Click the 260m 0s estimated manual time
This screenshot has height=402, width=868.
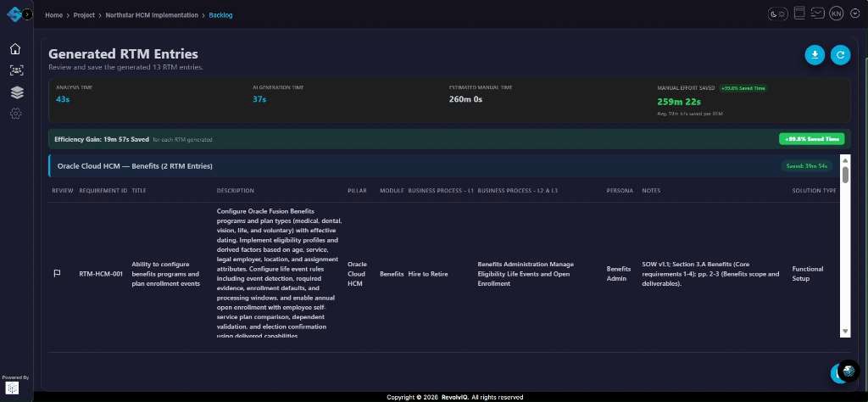pos(465,99)
